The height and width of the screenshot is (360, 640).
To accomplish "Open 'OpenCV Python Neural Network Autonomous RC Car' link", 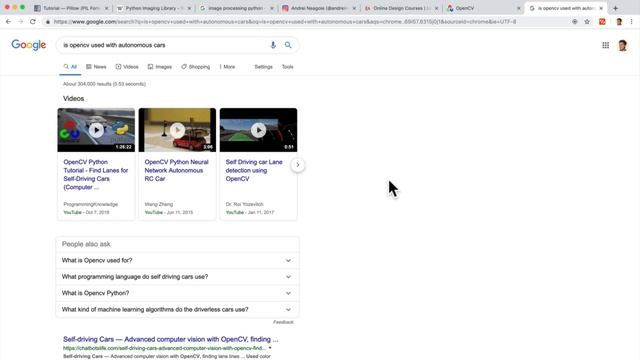I will click(x=176, y=170).
